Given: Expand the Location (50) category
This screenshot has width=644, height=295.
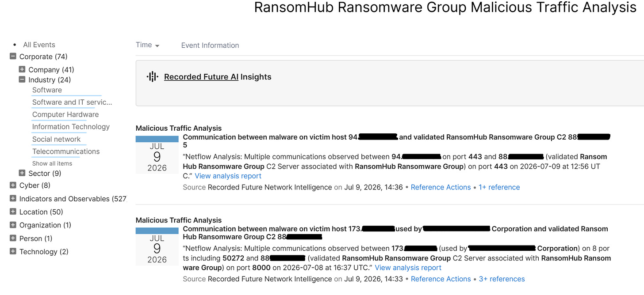Looking at the screenshot, I should [x=13, y=212].
